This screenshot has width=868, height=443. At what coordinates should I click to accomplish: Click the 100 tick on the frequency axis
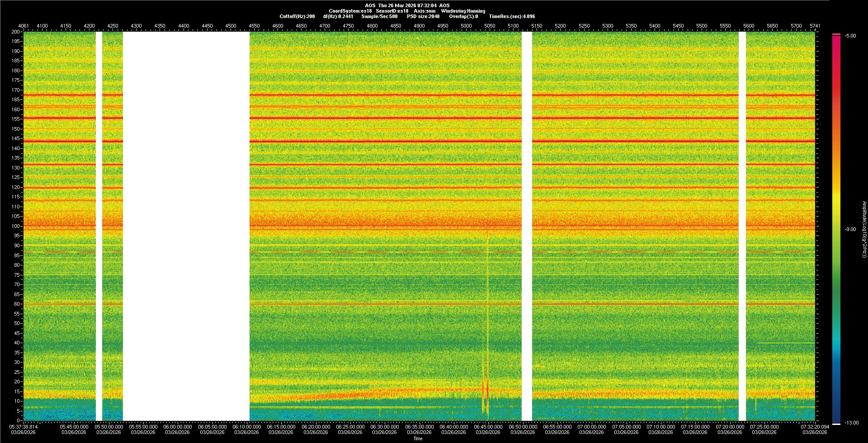(15, 226)
